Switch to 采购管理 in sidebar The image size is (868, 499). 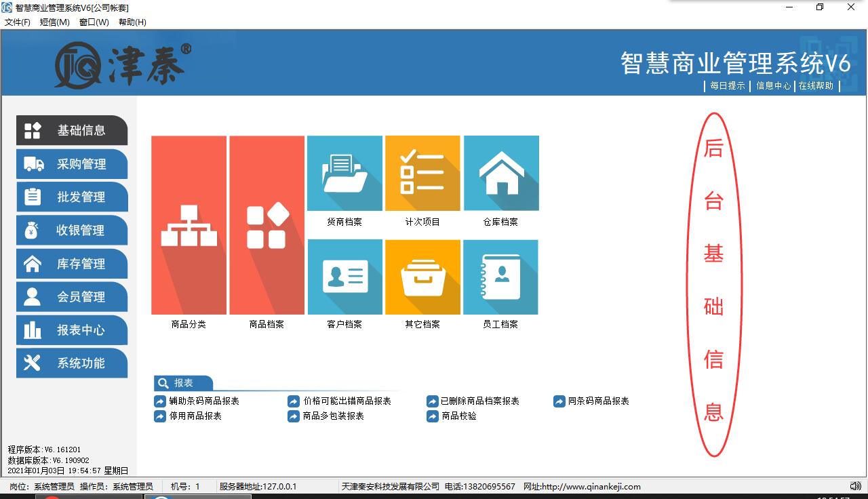click(72, 164)
